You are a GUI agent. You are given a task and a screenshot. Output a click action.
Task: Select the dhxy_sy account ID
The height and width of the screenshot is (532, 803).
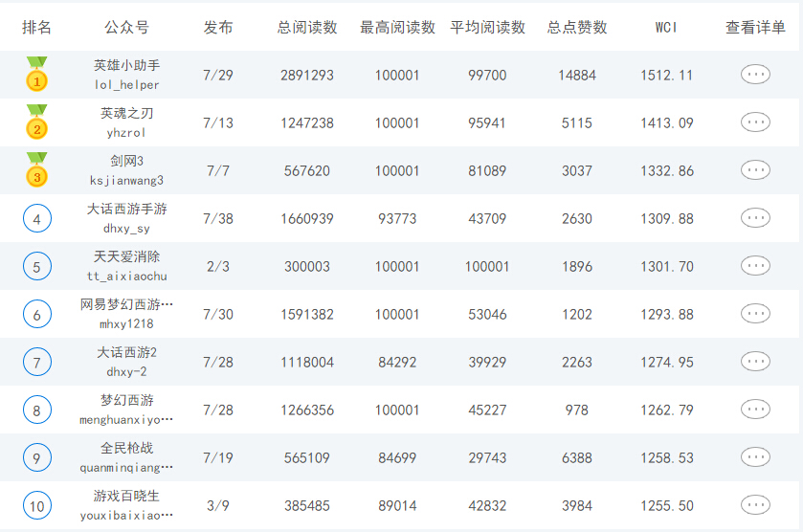tap(126, 229)
